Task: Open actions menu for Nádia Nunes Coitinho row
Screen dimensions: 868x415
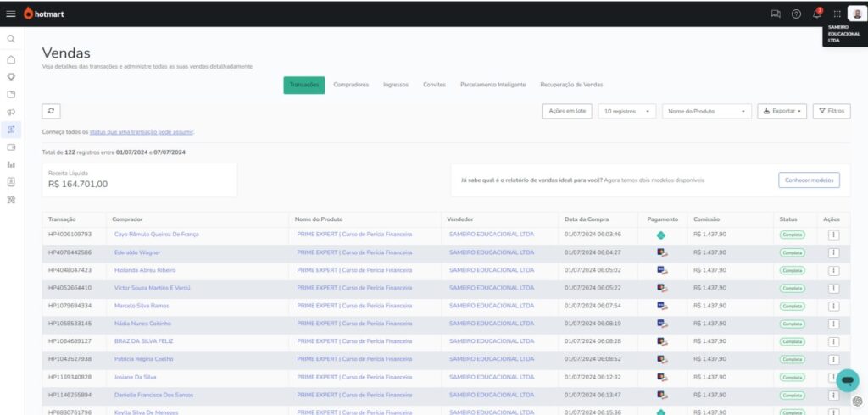Action: [834, 324]
